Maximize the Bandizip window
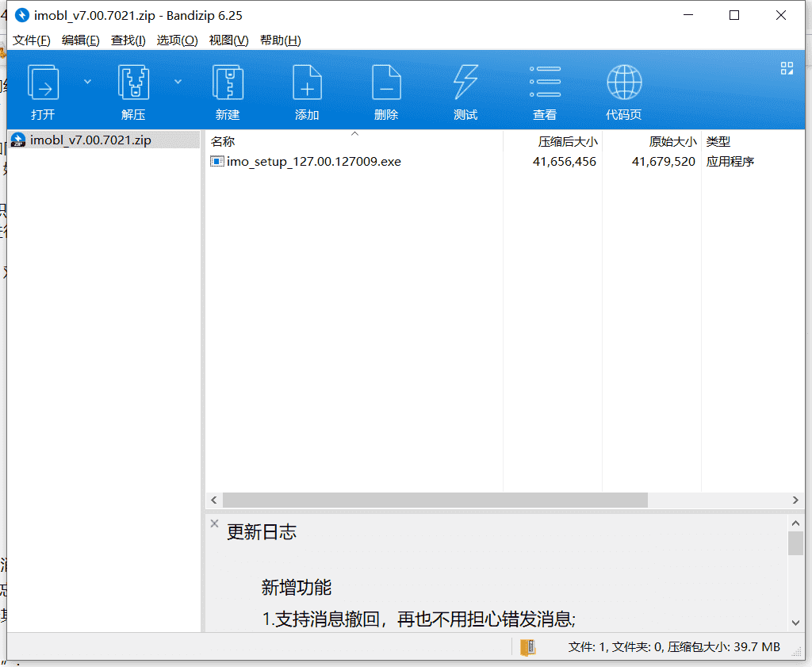The height and width of the screenshot is (667, 812). pyautogui.click(x=734, y=16)
